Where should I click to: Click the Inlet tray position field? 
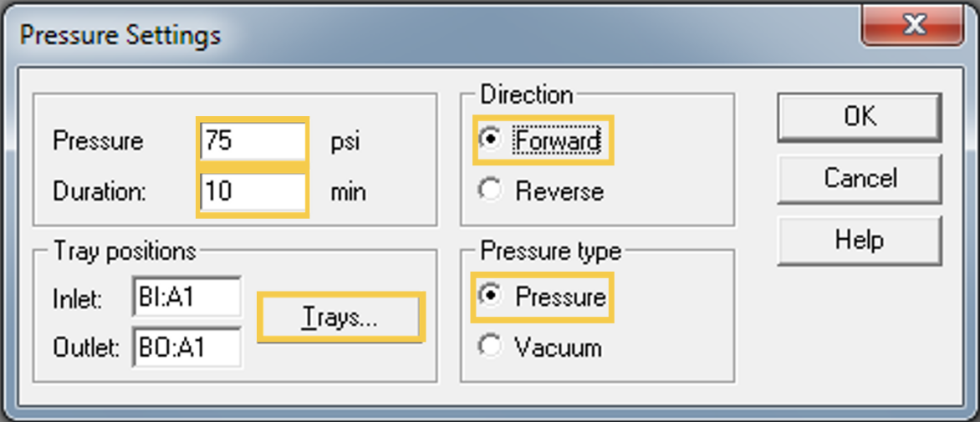click(x=186, y=297)
